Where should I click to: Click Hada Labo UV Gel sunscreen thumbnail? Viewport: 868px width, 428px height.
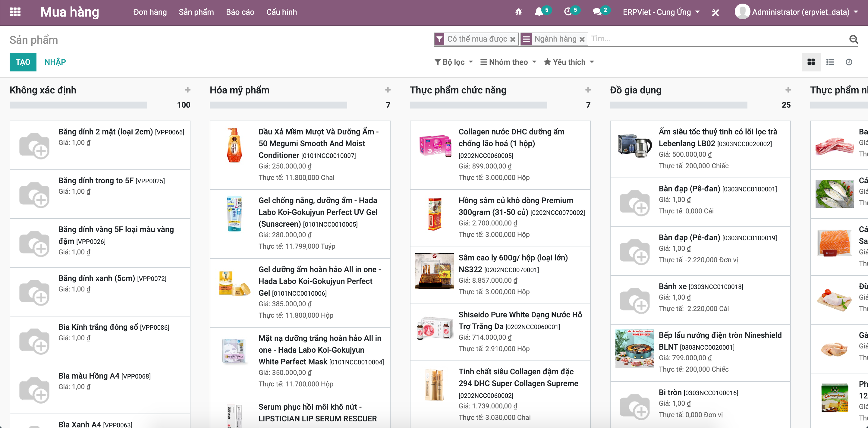point(234,214)
